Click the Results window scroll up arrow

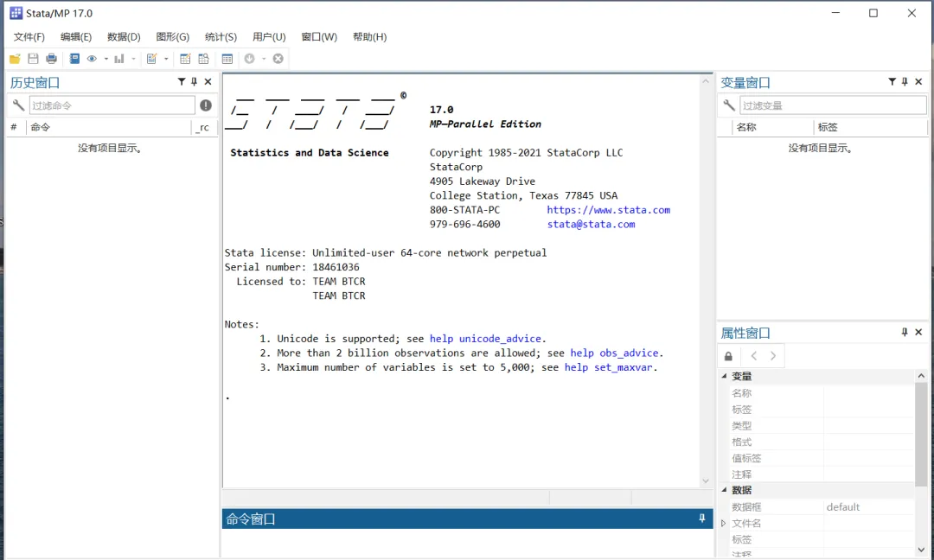[x=706, y=81]
